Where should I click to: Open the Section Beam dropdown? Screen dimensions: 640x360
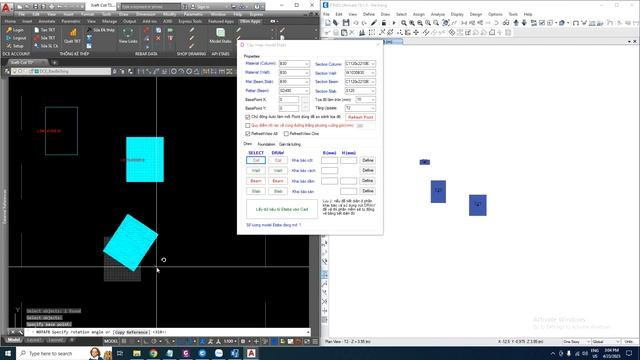[x=360, y=82]
